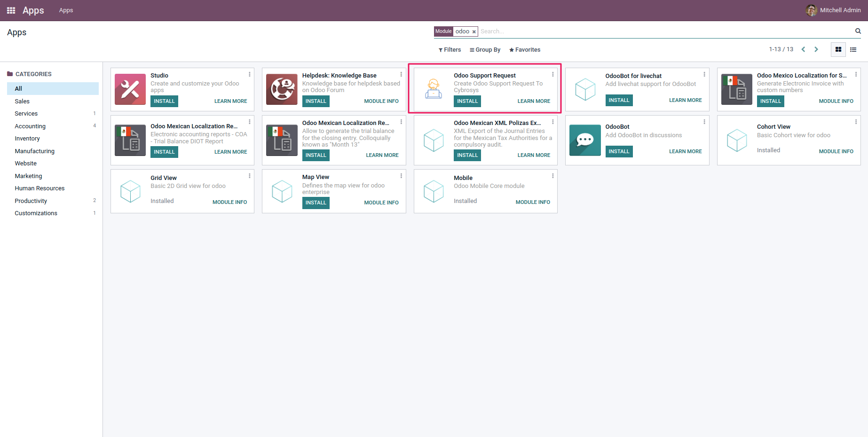Click the Mobile module cube icon
The image size is (868, 437).
point(434,191)
